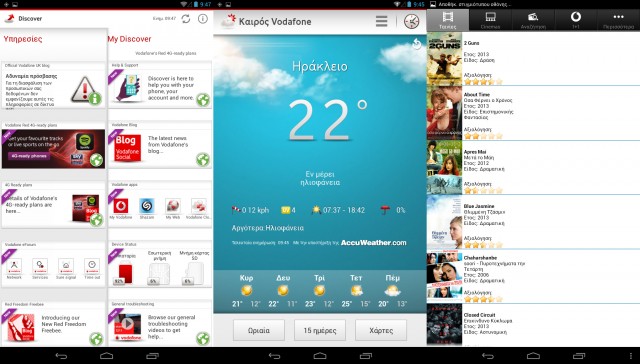Open the three-dots more tab
This screenshot has width=640, height=364.
(x=618, y=20)
